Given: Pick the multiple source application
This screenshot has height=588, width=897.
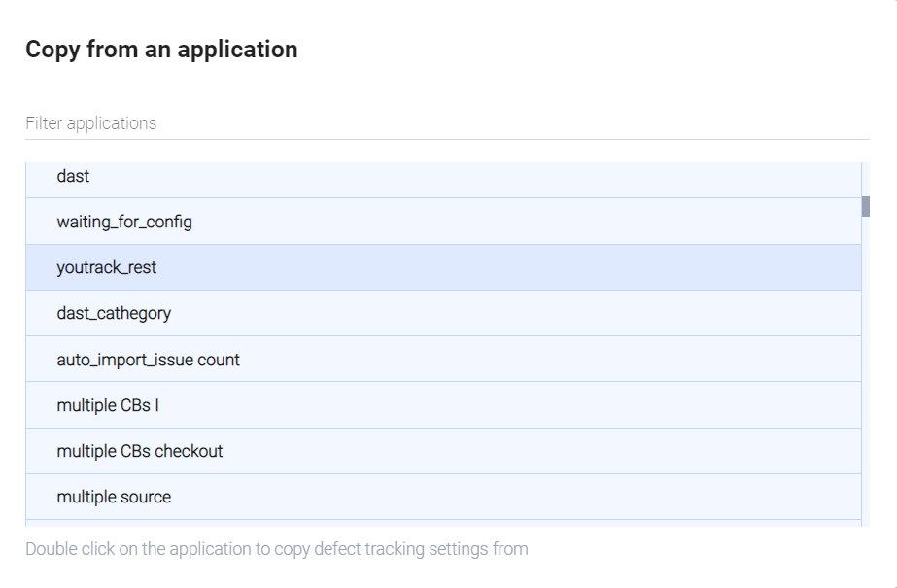Looking at the screenshot, I should pyautogui.click(x=443, y=497).
